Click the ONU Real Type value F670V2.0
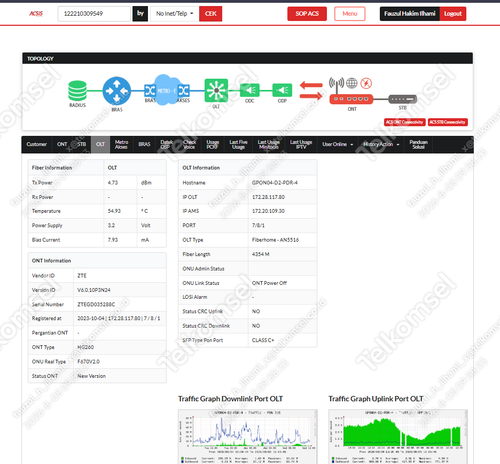This screenshot has width=500, height=464. [x=88, y=362]
